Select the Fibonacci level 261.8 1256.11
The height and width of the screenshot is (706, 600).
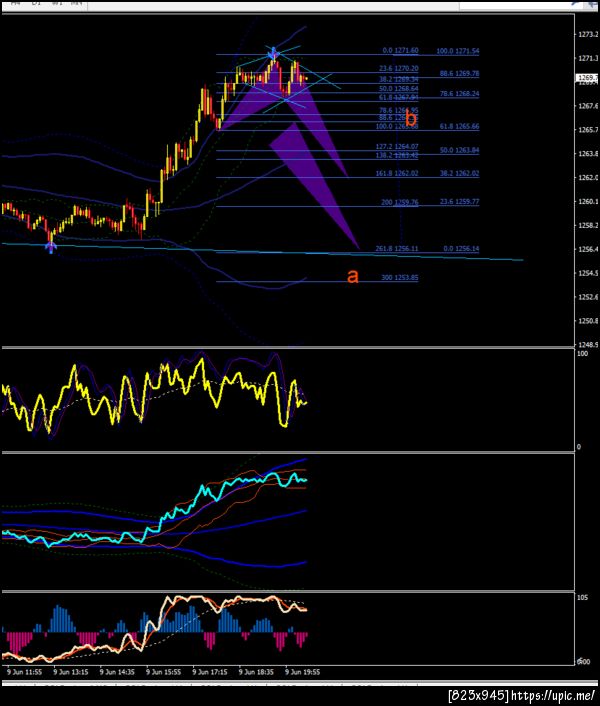pyautogui.click(x=397, y=249)
